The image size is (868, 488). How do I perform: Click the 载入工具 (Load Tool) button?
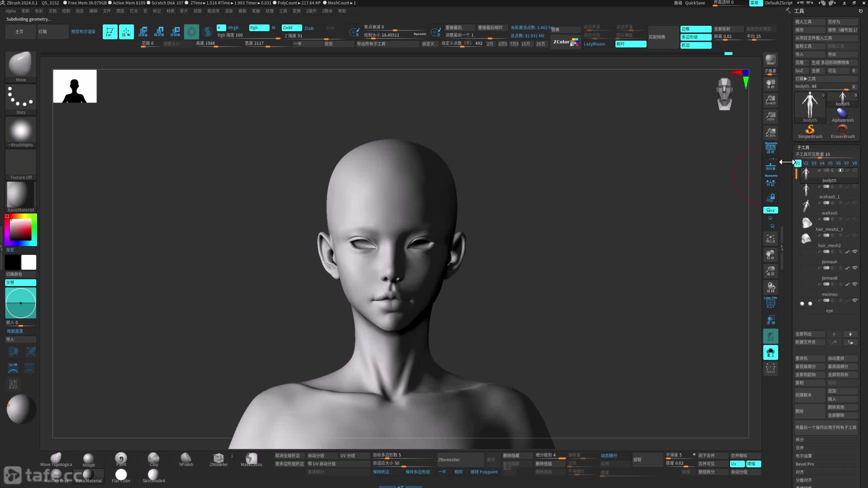tap(810, 22)
